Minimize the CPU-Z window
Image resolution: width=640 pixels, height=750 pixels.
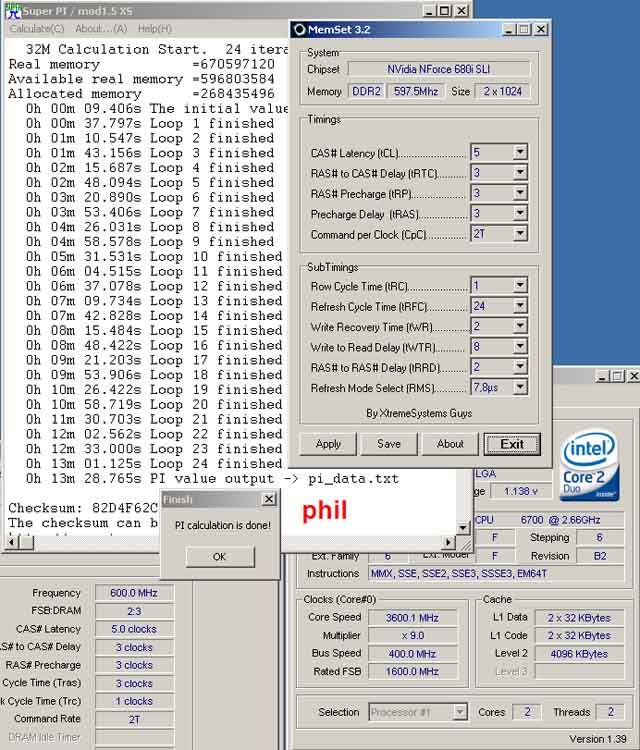click(602, 377)
